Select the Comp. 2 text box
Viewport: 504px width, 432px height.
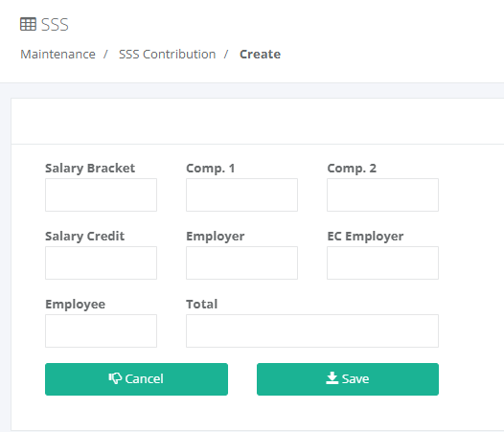click(382, 195)
